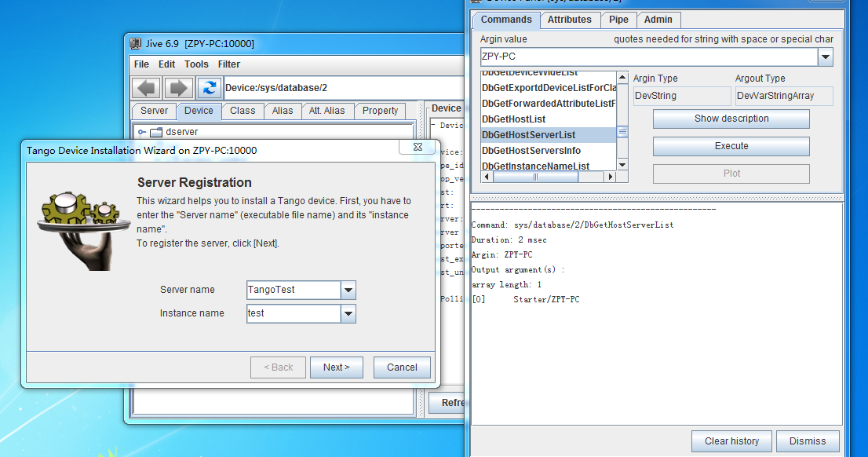The height and width of the screenshot is (457, 868).
Task: Click the Jive forward navigation arrow
Action: [178, 88]
